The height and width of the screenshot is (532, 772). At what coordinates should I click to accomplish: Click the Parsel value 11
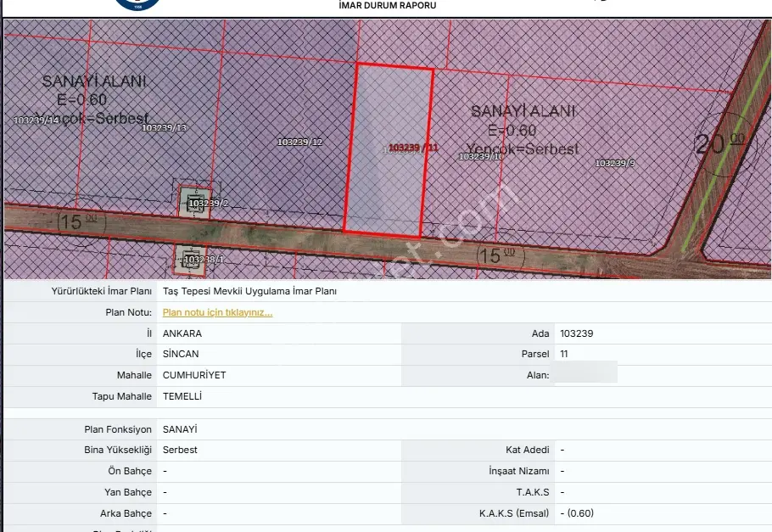[x=564, y=354]
